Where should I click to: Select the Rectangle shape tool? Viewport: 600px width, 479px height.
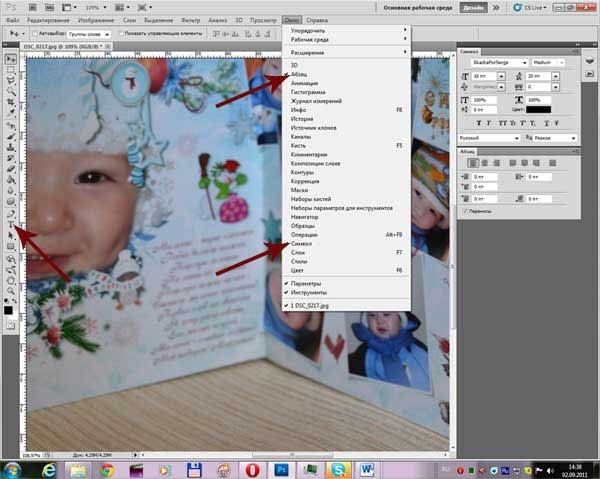[x=10, y=246]
